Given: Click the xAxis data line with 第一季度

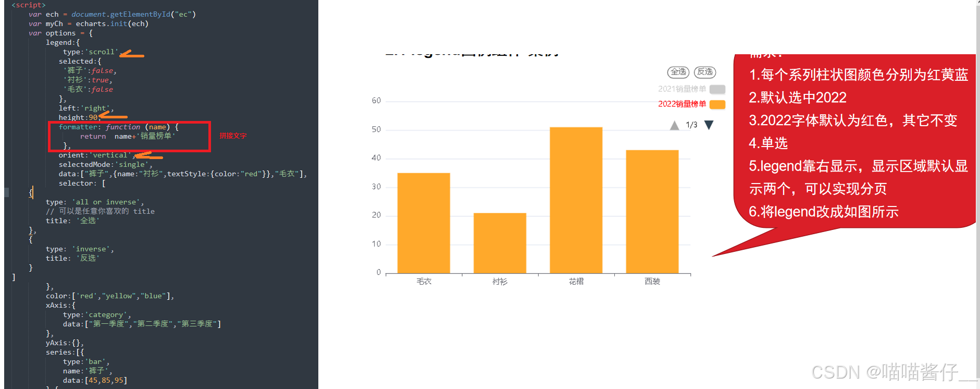Looking at the screenshot, I should pyautogui.click(x=142, y=324).
